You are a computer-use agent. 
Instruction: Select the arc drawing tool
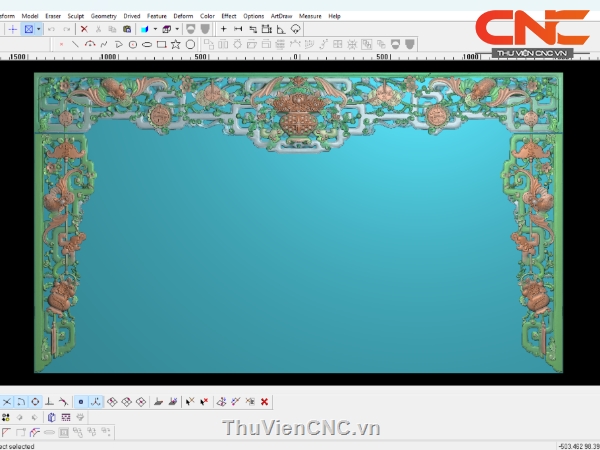90,44
